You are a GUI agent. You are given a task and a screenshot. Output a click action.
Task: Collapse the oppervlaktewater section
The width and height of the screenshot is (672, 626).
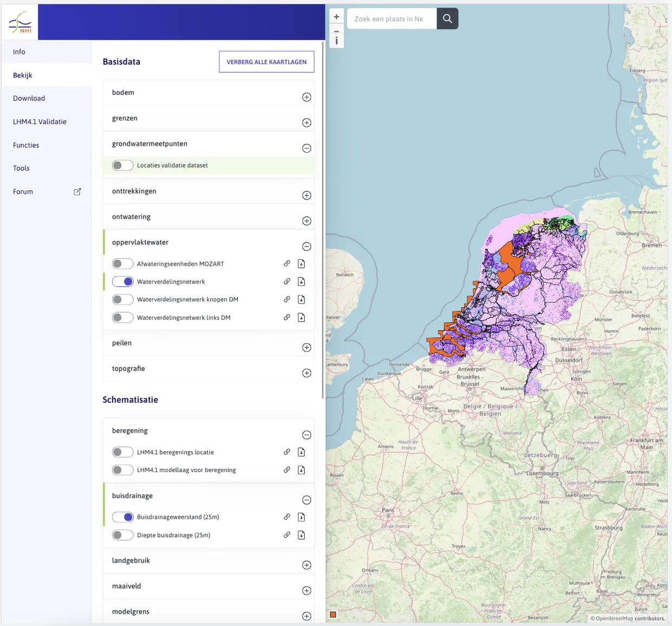pos(306,247)
